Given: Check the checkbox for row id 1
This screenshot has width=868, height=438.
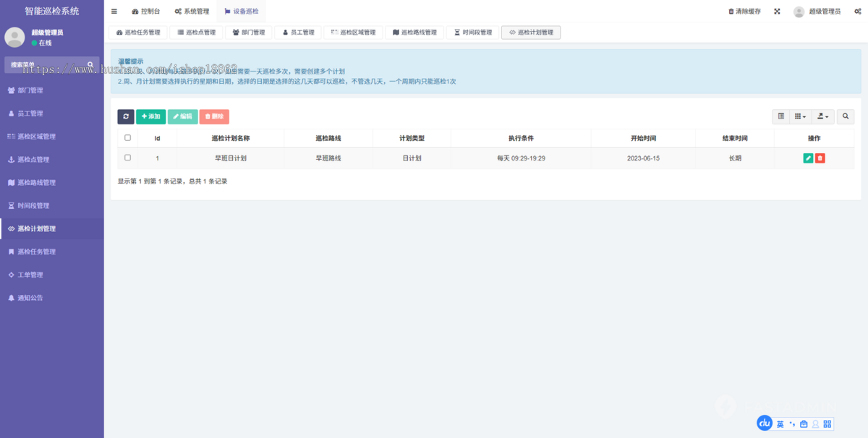Looking at the screenshot, I should click(127, 158).
